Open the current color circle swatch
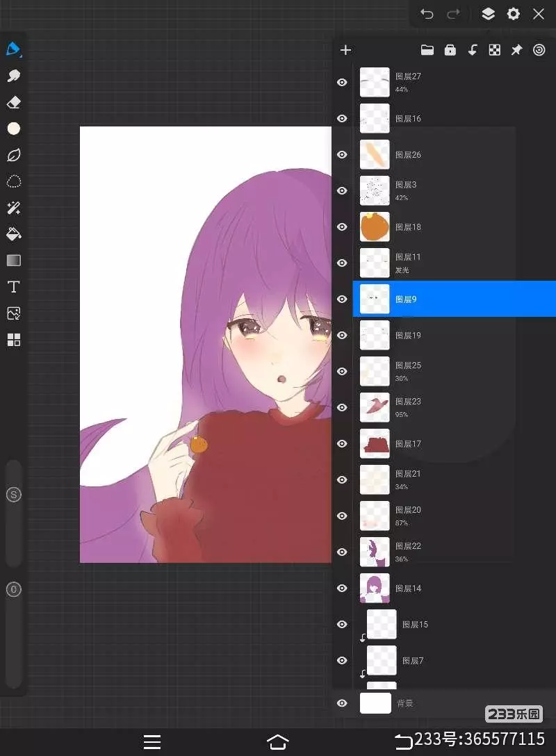Image resolution: width=556 pixels, height=756 pixels. click(x=13, y=129)
